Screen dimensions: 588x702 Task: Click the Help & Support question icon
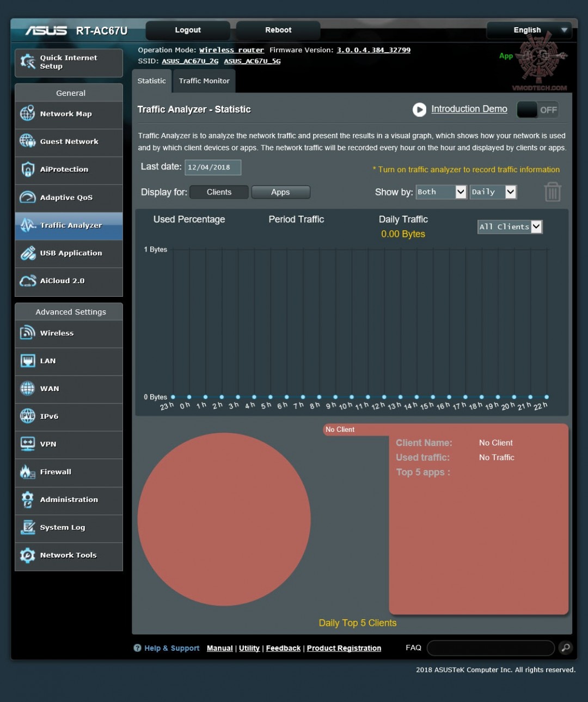(137, 648)
